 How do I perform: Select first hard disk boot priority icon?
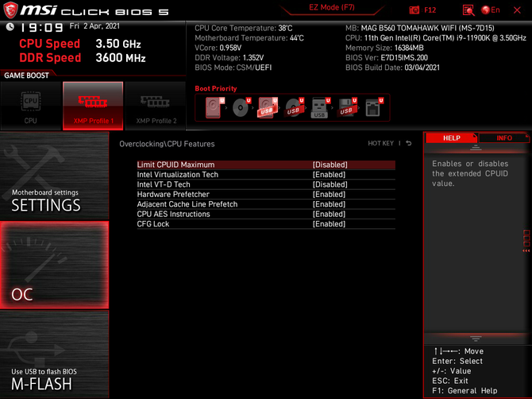[x=214, y=107]
